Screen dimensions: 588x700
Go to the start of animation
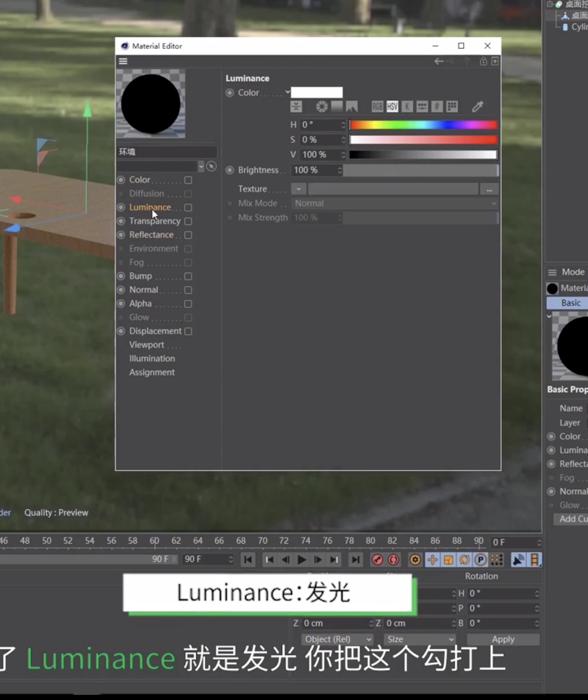pos(248,560)
